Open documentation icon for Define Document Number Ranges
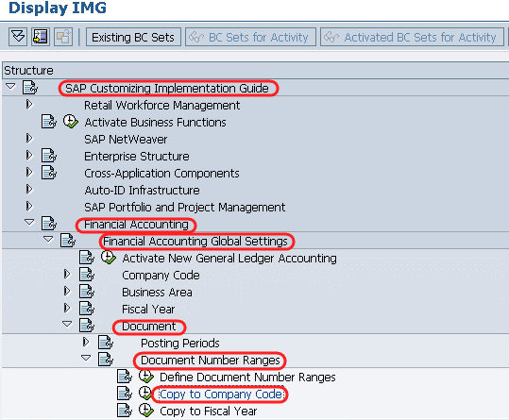 pyautogui.click(x=125, y=377)
